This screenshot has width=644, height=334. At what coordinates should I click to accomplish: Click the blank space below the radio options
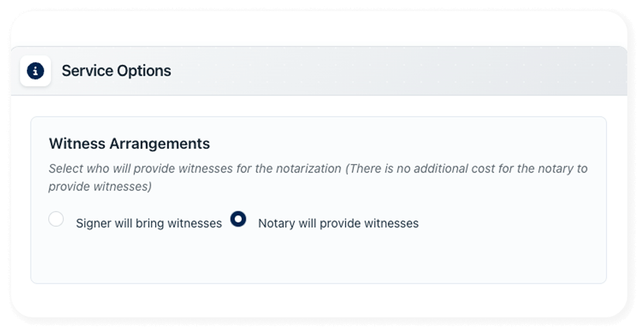click(319, 257)
